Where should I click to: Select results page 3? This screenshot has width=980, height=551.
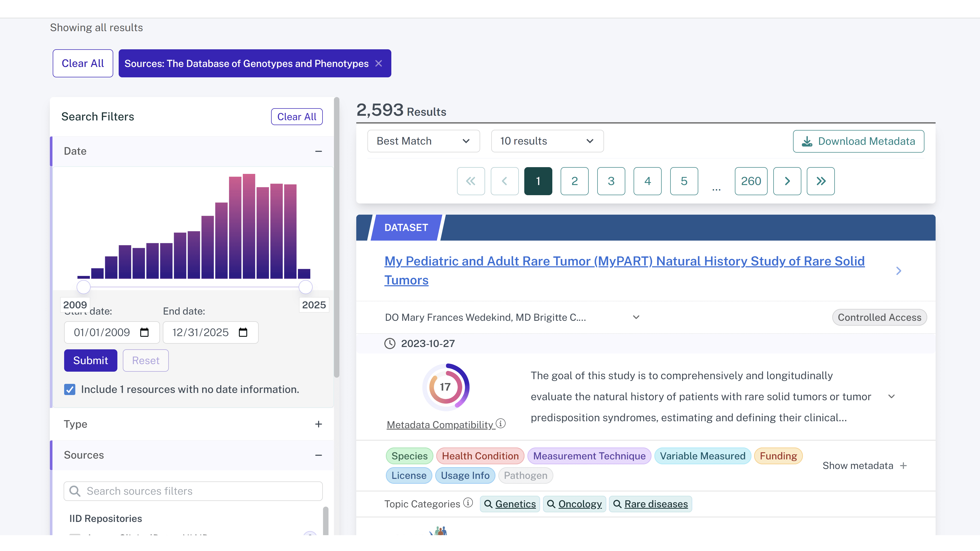pos(611,181)
